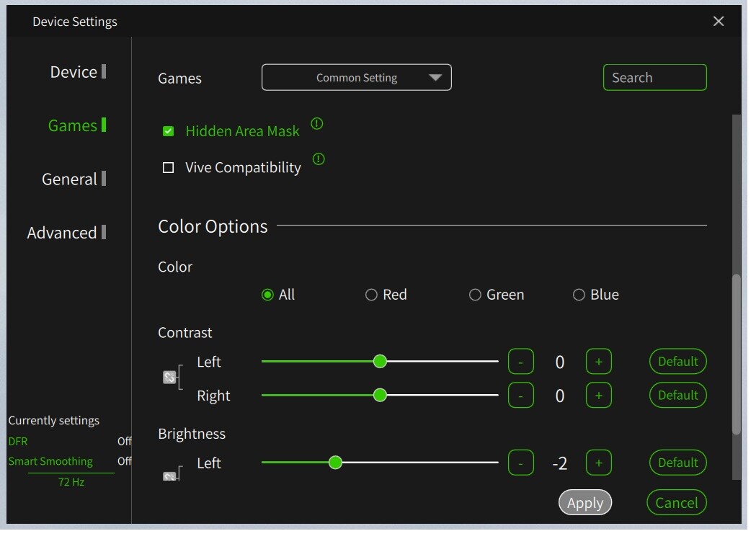Decrease Contrast Right with minus button
The height and width of the screenshot is (544, 756).
click(521, 395)
